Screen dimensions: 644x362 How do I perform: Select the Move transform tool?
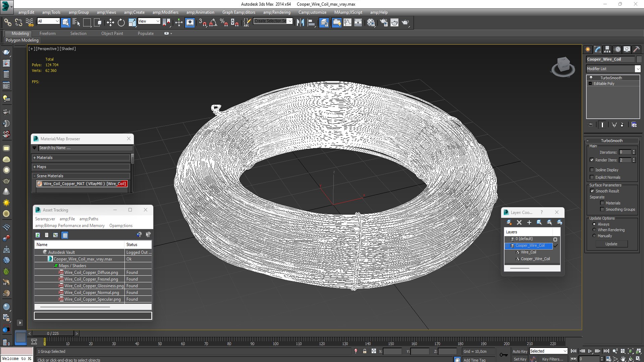pos(110,22)
